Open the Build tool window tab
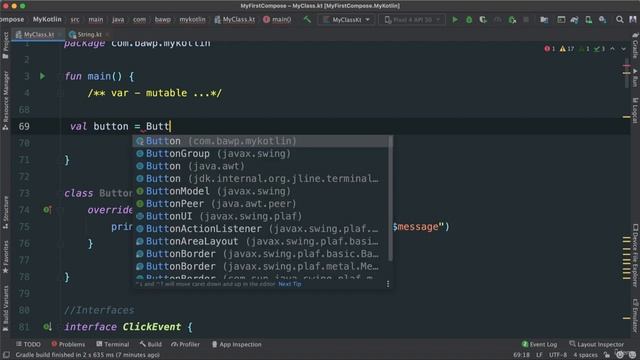The height and width of the screenshot is (360, 640). [151, 344]
